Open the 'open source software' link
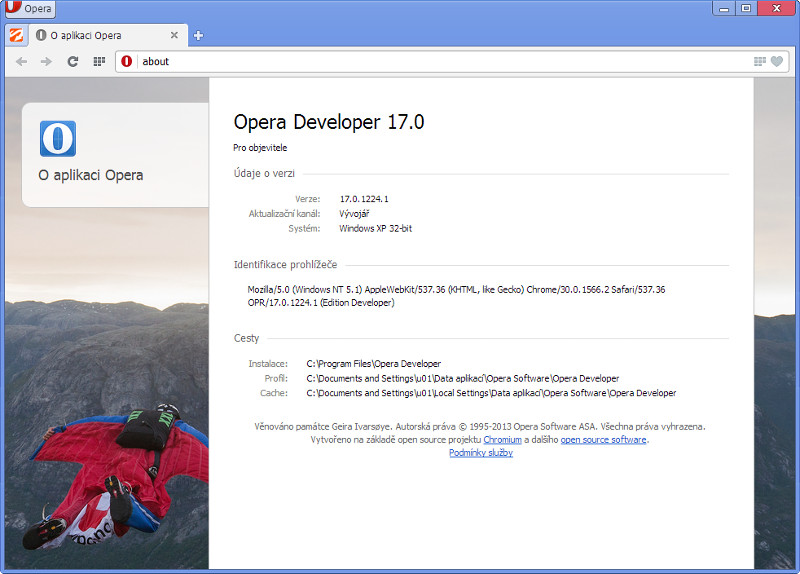The height and width of the screenshot is (574, 800). pyautogui.click(x=603, y=440)
